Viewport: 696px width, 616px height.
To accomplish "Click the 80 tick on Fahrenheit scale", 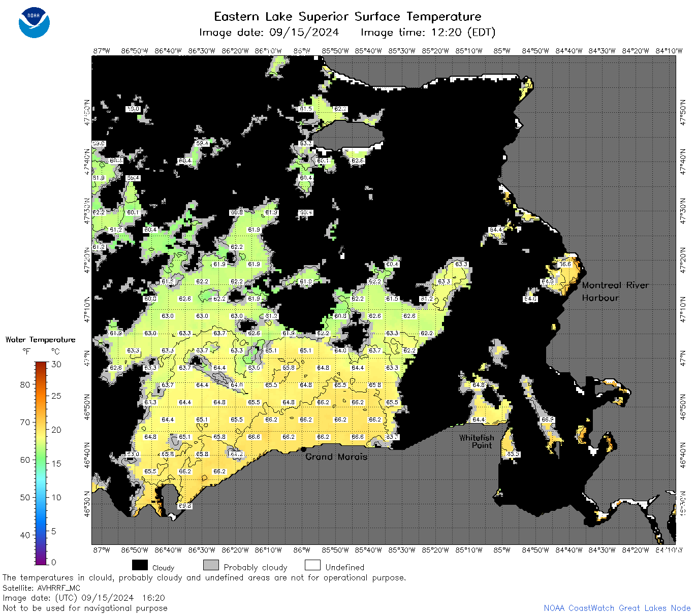I will click(x=25, y=384).
